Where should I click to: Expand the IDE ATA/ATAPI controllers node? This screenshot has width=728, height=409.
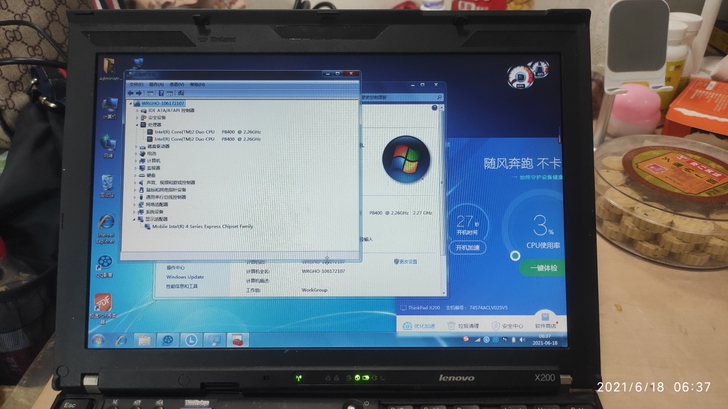(136, 110)
